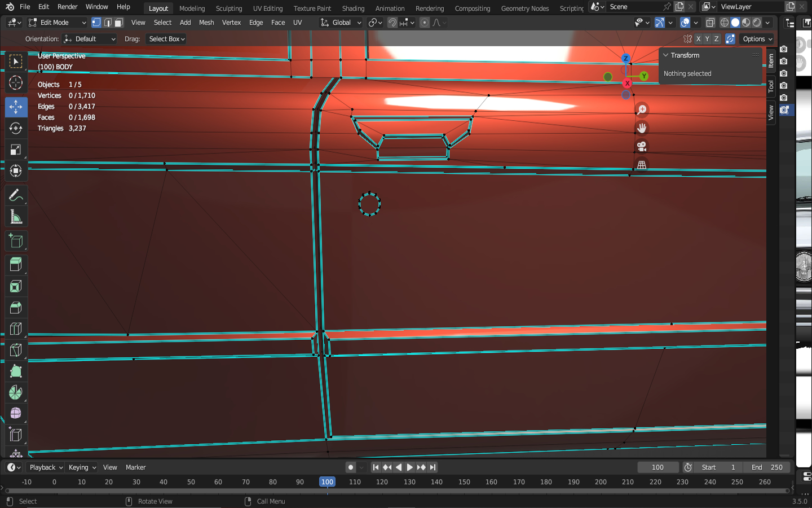Select the Measure tool
The height and width of the screenshot is (508, 812).
(x=16, y=217)
